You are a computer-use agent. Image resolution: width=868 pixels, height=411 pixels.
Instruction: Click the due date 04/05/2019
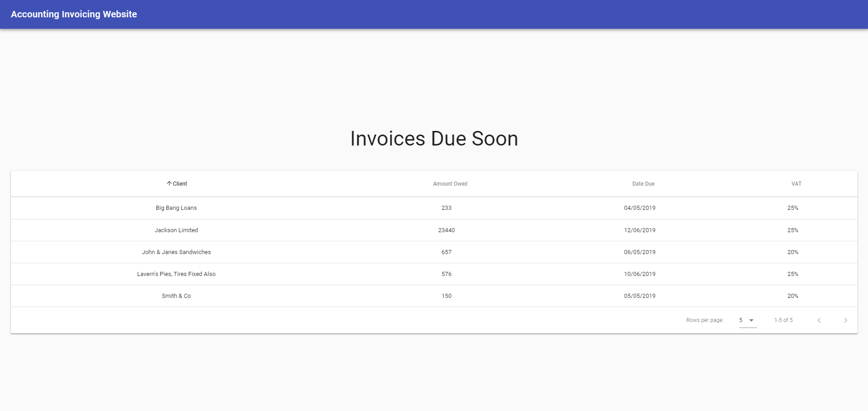(x=640, y=208)
